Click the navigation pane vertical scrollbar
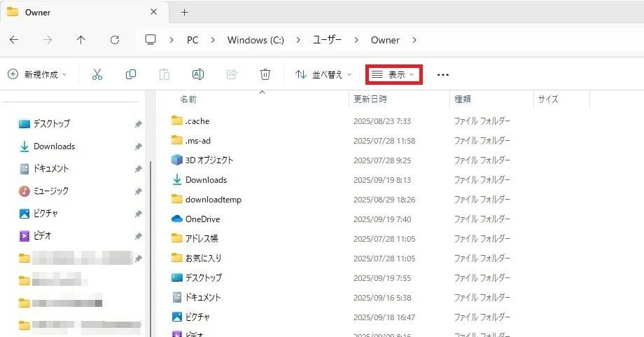The width and height of the screenshot is (644, 337). click(151, 210)
